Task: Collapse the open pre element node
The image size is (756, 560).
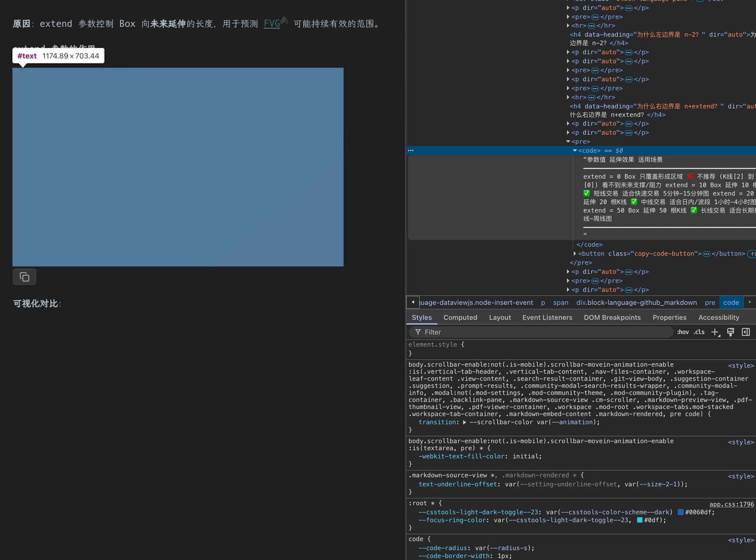Action: [x=568, y=141]
